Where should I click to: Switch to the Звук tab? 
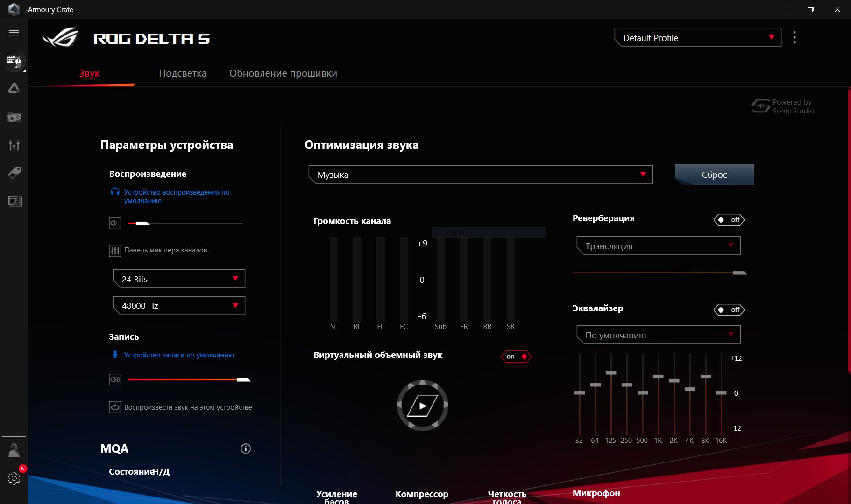[89, 73]
